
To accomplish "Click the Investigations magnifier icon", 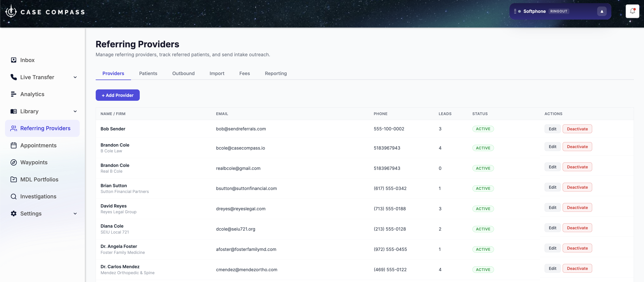I will pyautogui.click(x=13, y=196).
